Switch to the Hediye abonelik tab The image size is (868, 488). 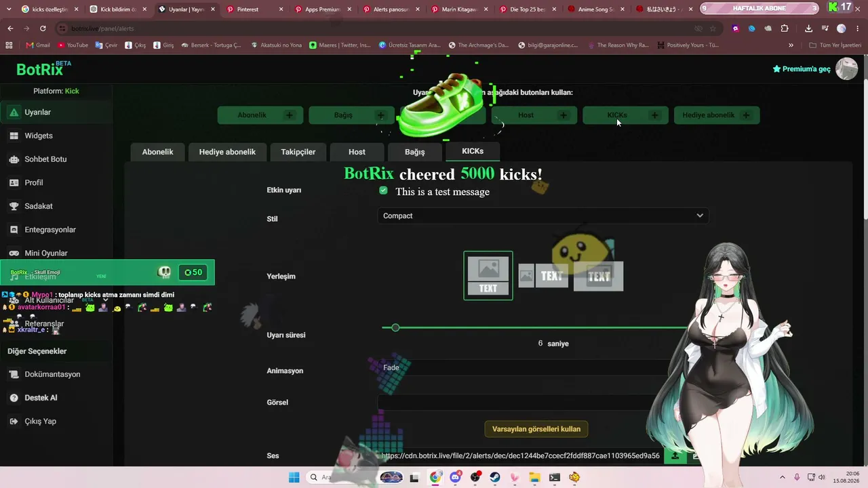point(227,152)
